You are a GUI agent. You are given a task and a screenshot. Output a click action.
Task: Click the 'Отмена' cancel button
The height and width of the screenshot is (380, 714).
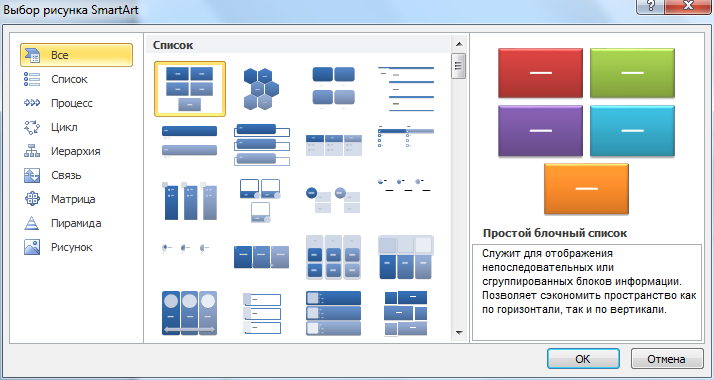click(x=666, y=359)
